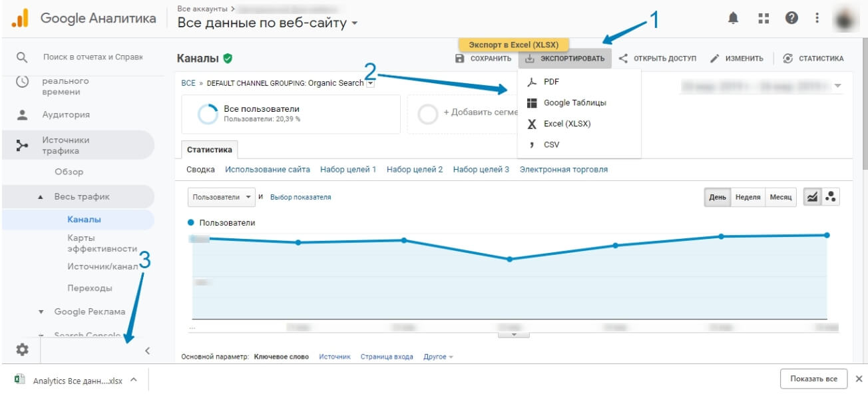Image resolution: width=868 pixels, height=394 pixels.
Task: Open Каналы in sidebar
Action: (x=84, y=219)
